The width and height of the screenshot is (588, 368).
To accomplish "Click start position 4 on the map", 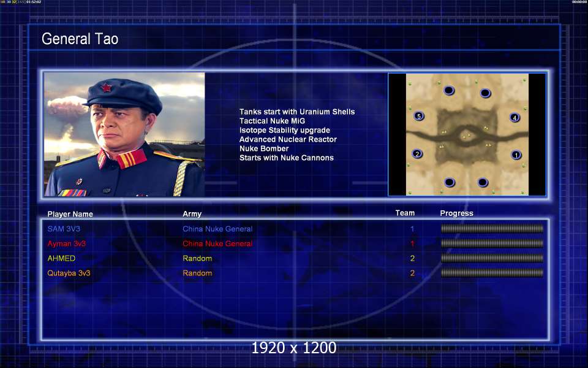I will (x=514, y=118).
